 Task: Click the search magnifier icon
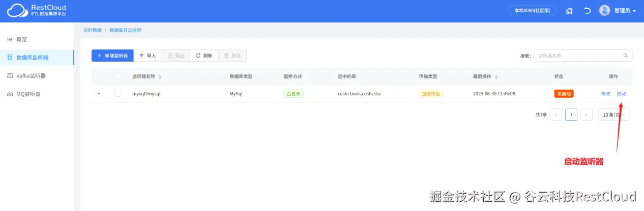[x=626, y=56]
